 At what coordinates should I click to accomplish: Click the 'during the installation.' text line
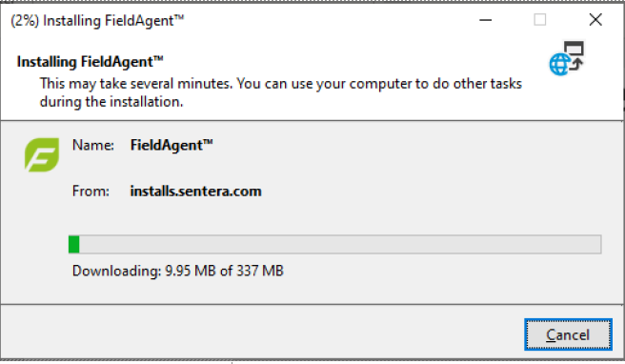(111, 102)
